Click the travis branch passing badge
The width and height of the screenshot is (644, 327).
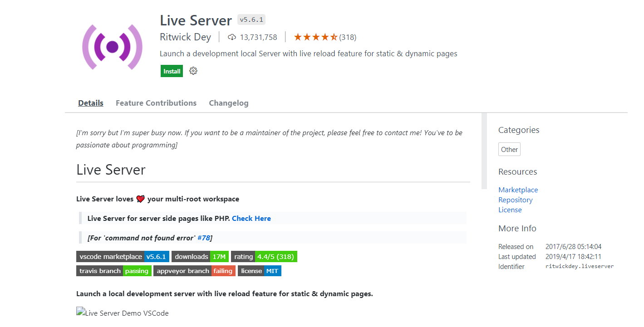pyautogui.click(x=113, y=271)
